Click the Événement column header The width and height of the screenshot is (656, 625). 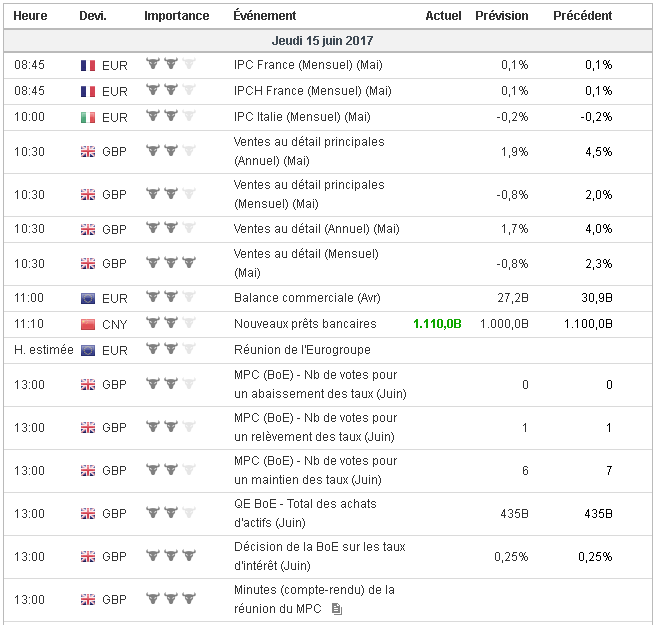[x=264, y=16]
